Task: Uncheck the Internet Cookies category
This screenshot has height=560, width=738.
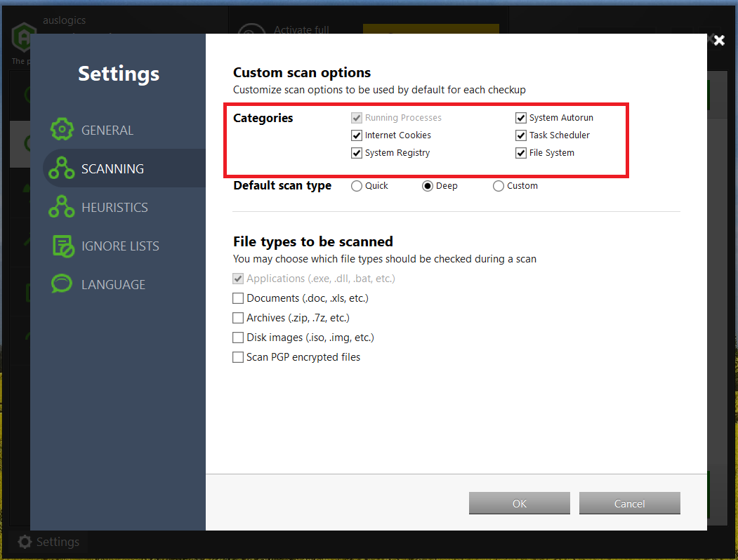Action: [x=357, y=135]
